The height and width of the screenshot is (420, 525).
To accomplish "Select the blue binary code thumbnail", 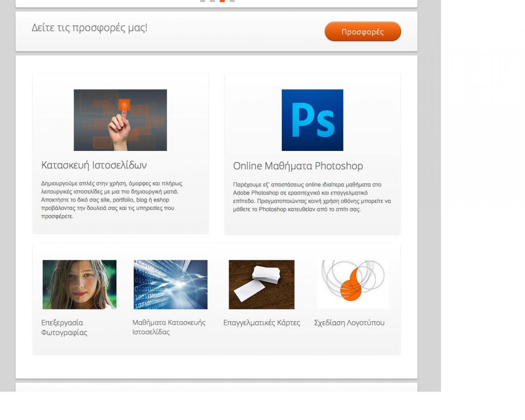I will point(171,284).
